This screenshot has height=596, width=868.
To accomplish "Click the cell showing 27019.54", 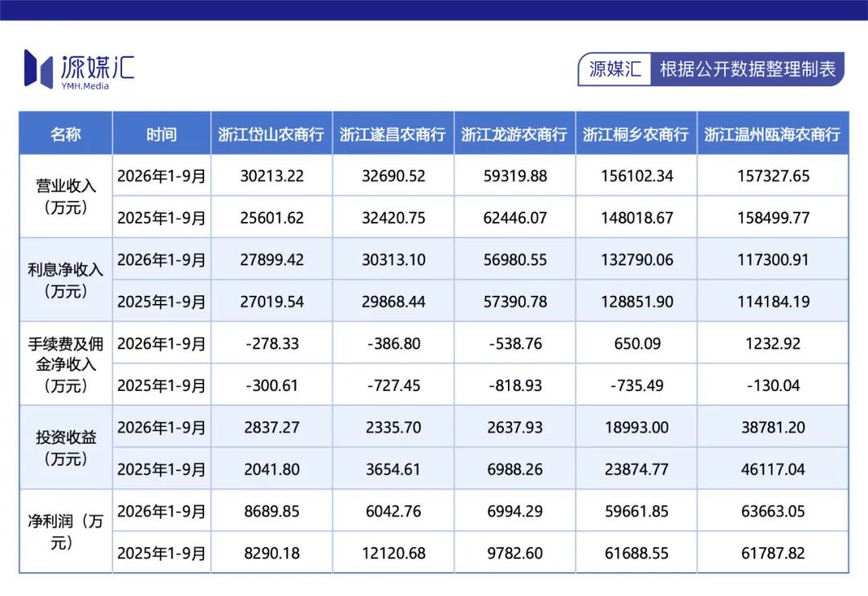I will (x=272, y=302).
